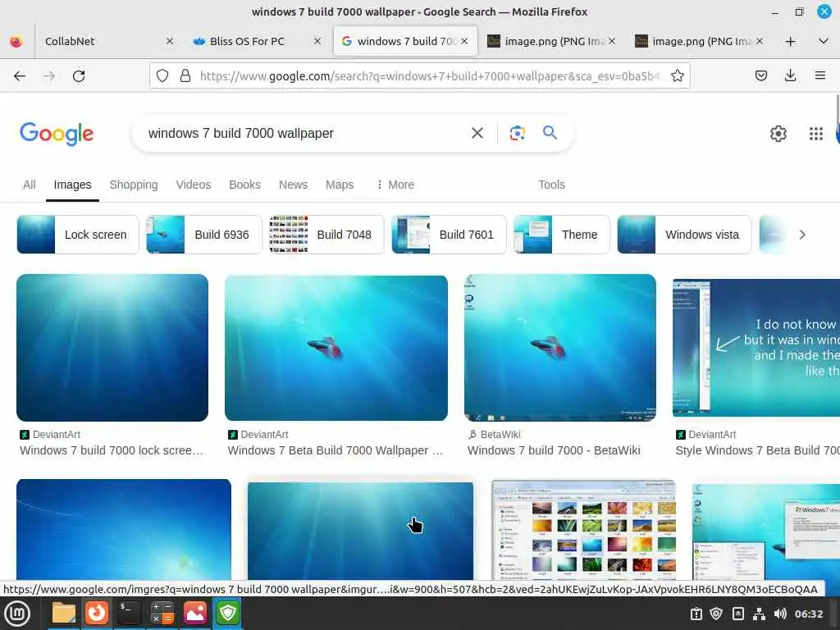The width and height of the screenshot is (840, 630).
Task: Open the Beta Build 7000 Wallpaper fish thumbnail
Action: pyautogui.click(x=336, y=348)
